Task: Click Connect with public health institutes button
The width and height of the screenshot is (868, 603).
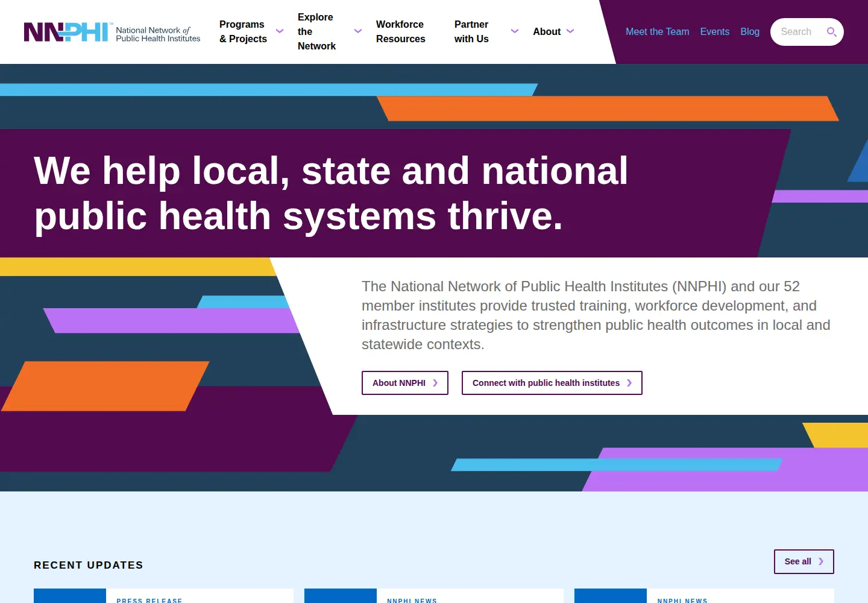Action: pyautogui.click(x=552, y=383)
